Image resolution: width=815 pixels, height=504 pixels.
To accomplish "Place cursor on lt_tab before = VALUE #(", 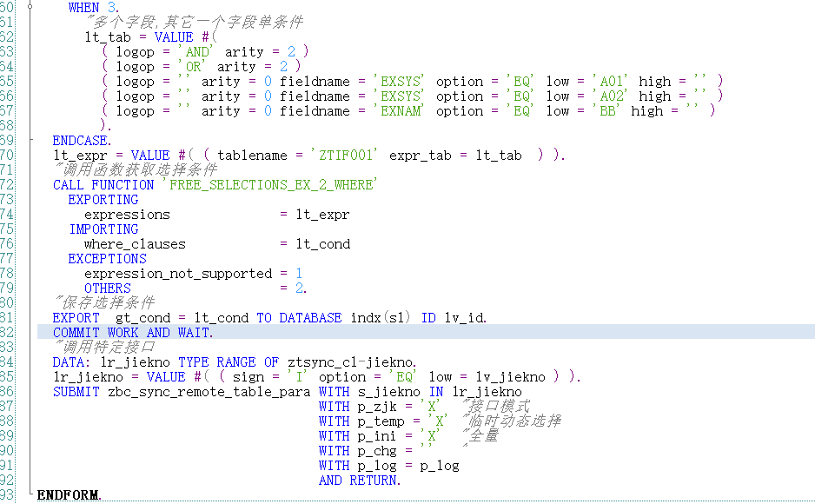I will tap(108, 37).
